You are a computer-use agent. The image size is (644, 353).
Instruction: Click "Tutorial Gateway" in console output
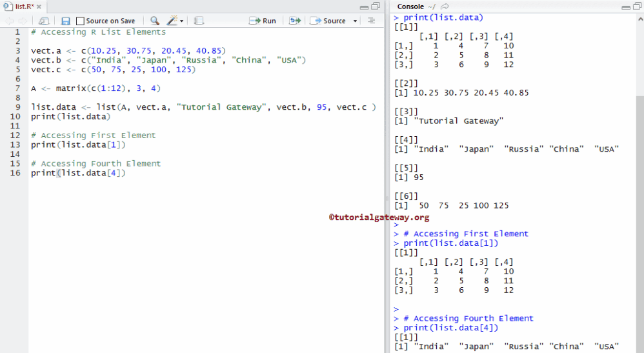coord(458,121)
